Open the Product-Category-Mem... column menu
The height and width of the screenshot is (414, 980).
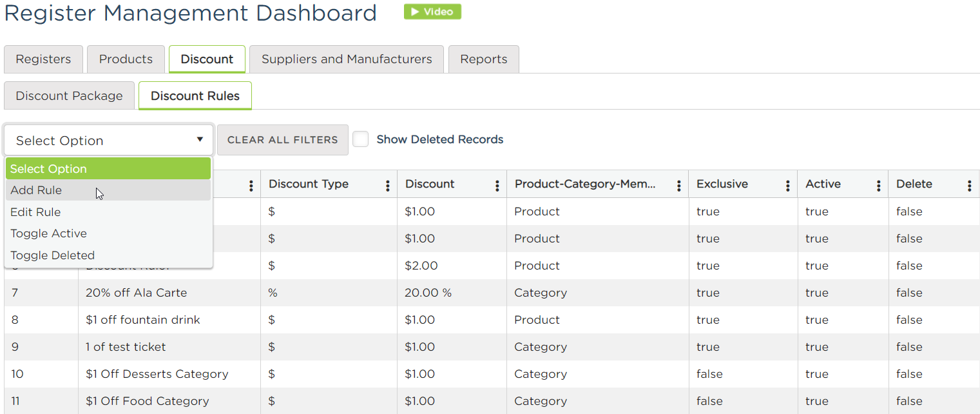click(678, 186)
